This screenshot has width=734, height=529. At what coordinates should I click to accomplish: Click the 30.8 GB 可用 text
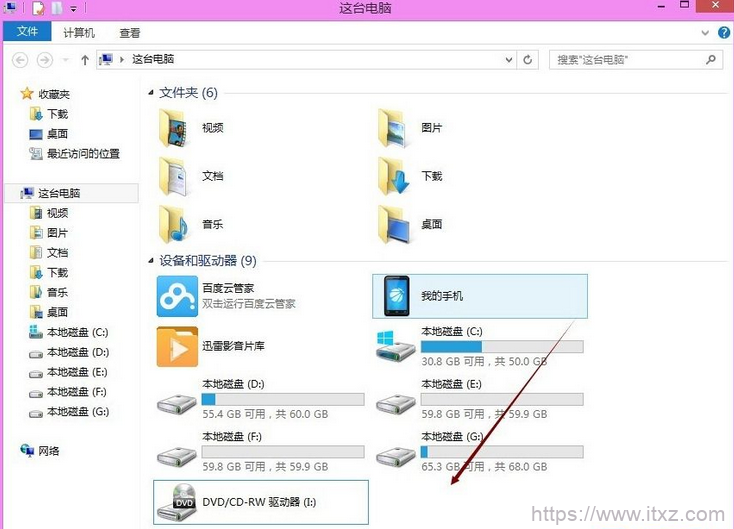pyautogui.click(x=453, y=361)
